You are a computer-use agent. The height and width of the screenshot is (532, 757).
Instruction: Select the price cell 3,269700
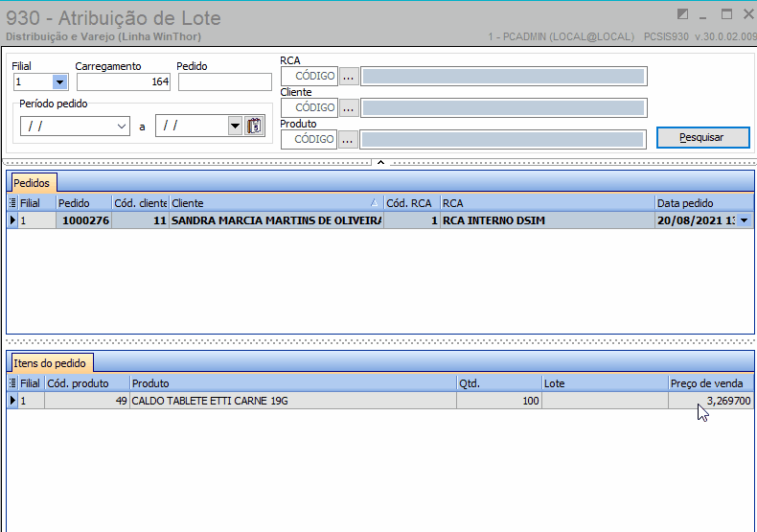tap(711, 401)
